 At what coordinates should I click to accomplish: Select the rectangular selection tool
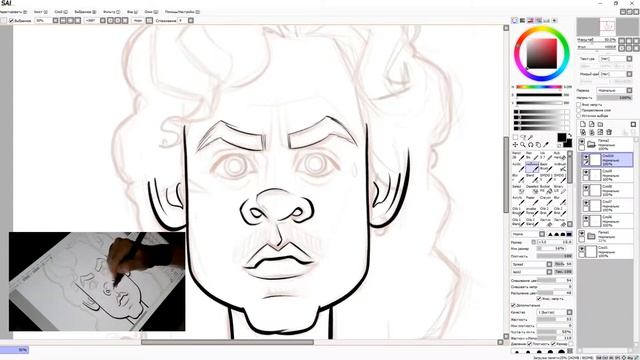click(515, 138)
